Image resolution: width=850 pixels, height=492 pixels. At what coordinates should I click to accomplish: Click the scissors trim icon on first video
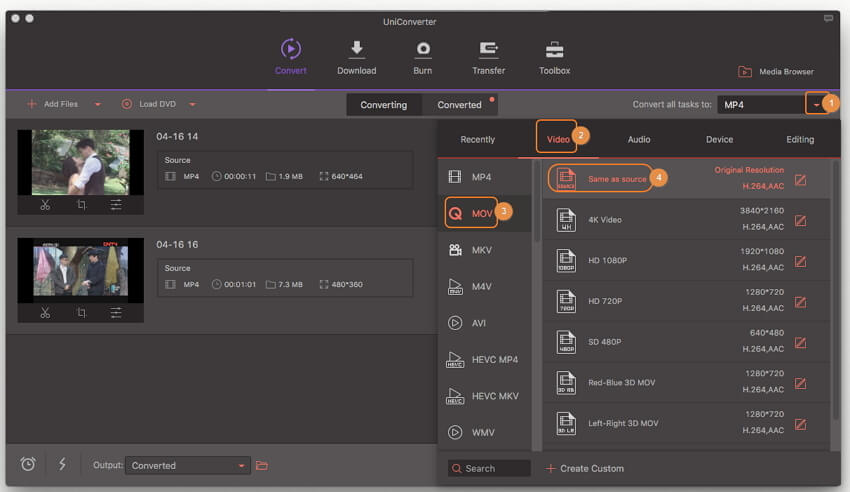pos(46,204)
